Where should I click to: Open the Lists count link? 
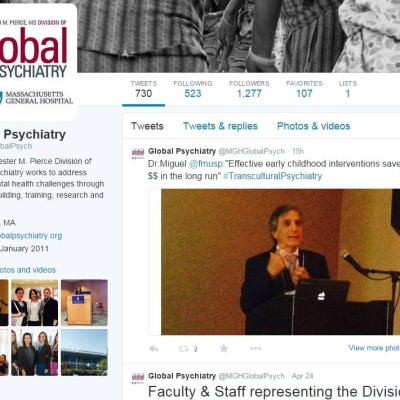coord(348,89)
